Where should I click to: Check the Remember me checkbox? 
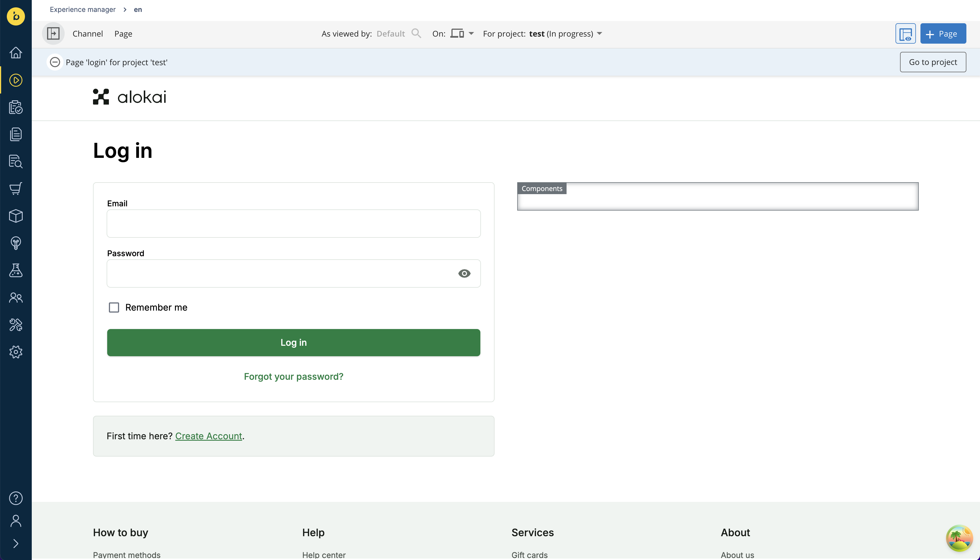click(x=114, y=307)
